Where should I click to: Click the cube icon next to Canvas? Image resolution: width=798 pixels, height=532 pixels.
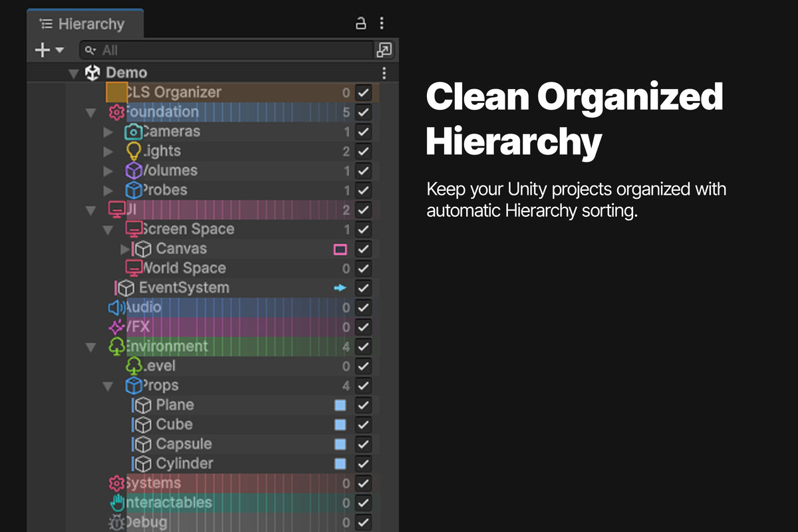(x=143, y=249)
